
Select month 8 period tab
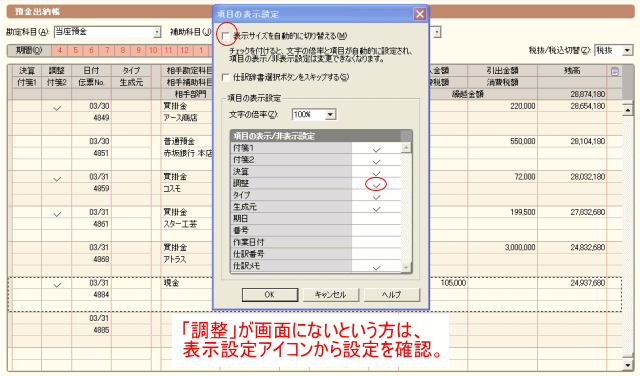pyautogui.click(x=122, y=51)
